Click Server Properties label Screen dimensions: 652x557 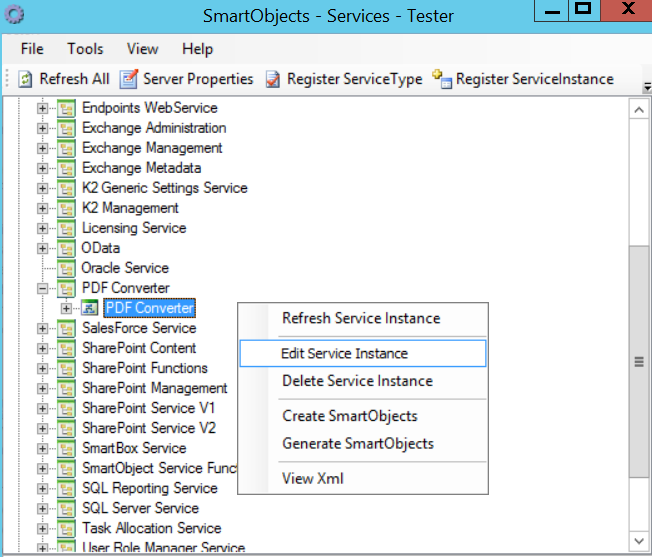click(198, 79)
